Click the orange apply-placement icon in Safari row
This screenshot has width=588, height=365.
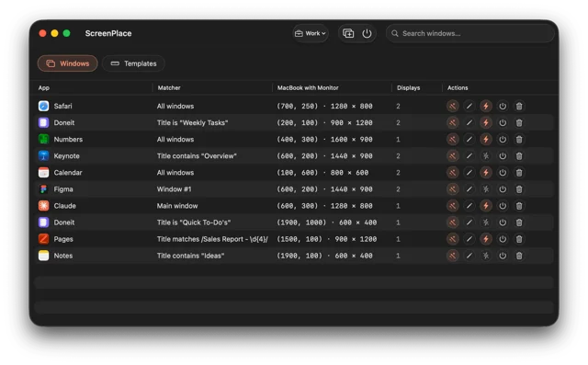[453, 106]
